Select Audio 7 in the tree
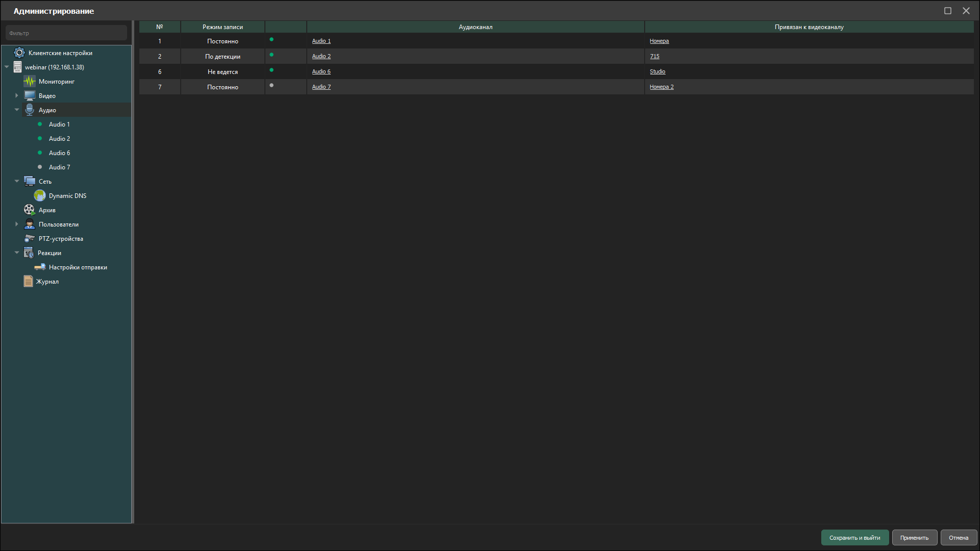The image size is (980, 551). [59, 167]
